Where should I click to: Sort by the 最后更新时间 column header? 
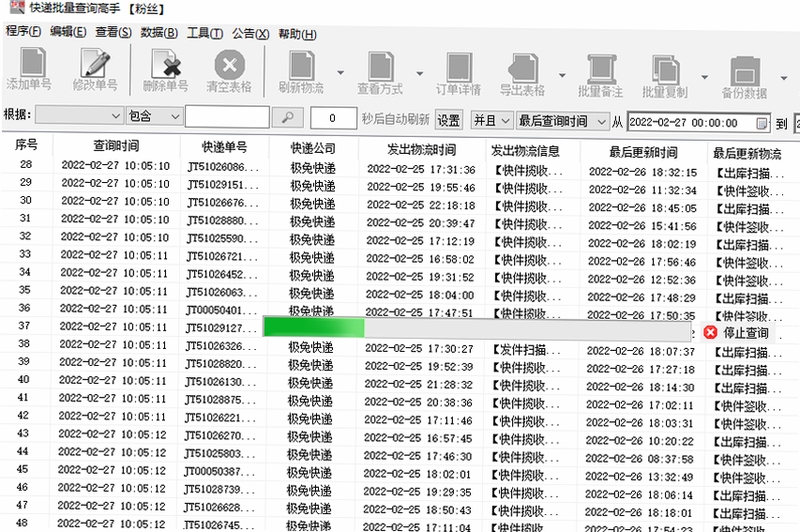click(x=643, y=152)
